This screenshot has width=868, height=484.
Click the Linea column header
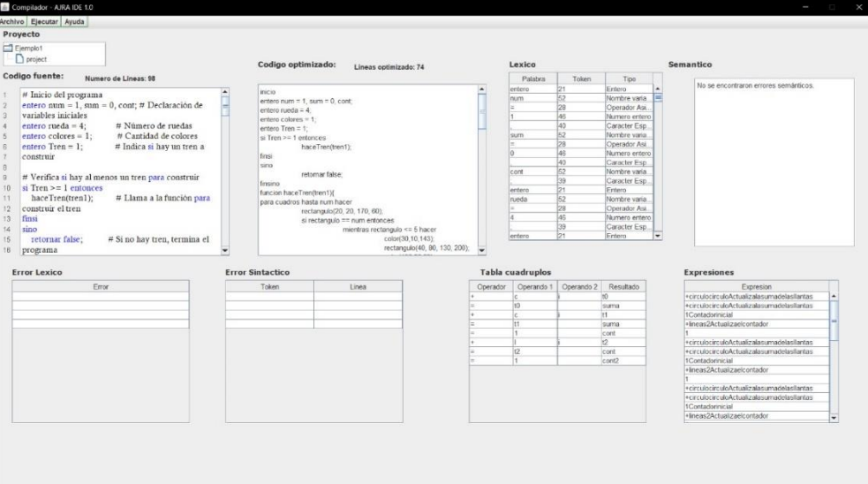coord(359,287)
